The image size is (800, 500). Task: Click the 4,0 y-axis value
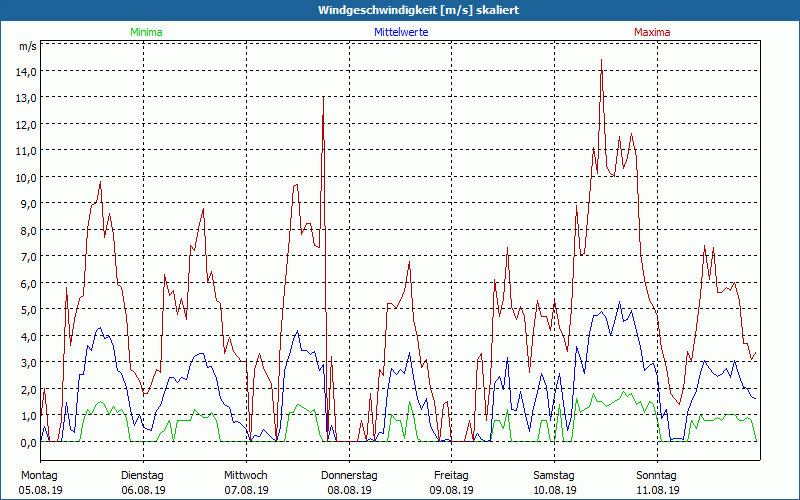pos(30,337)
